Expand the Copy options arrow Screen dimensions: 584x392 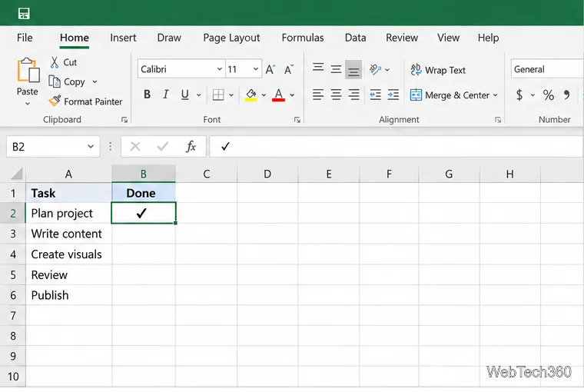95,81
